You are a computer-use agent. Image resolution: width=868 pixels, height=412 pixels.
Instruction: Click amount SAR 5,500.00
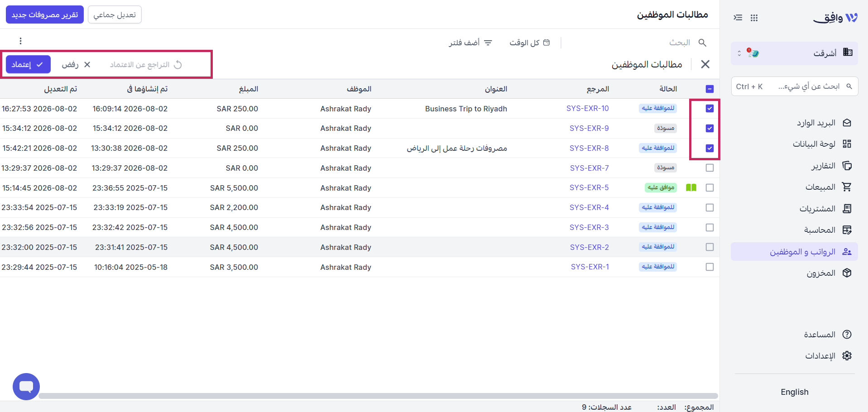point(234,188)
